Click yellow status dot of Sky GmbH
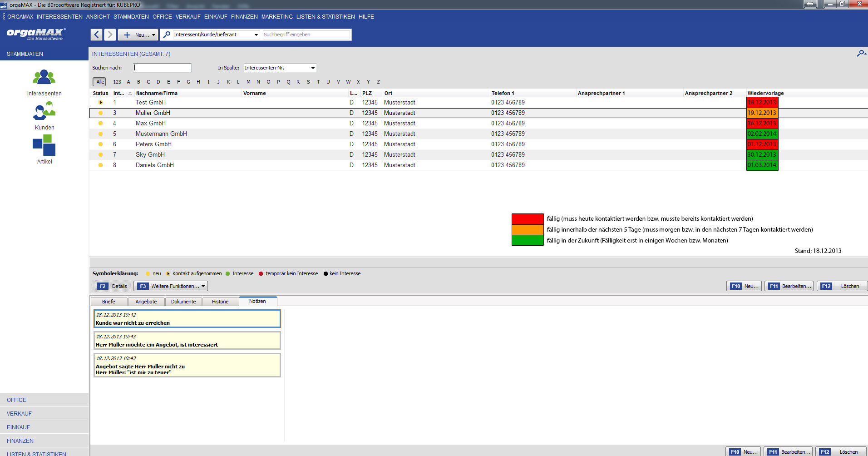 tap(101, 155)
